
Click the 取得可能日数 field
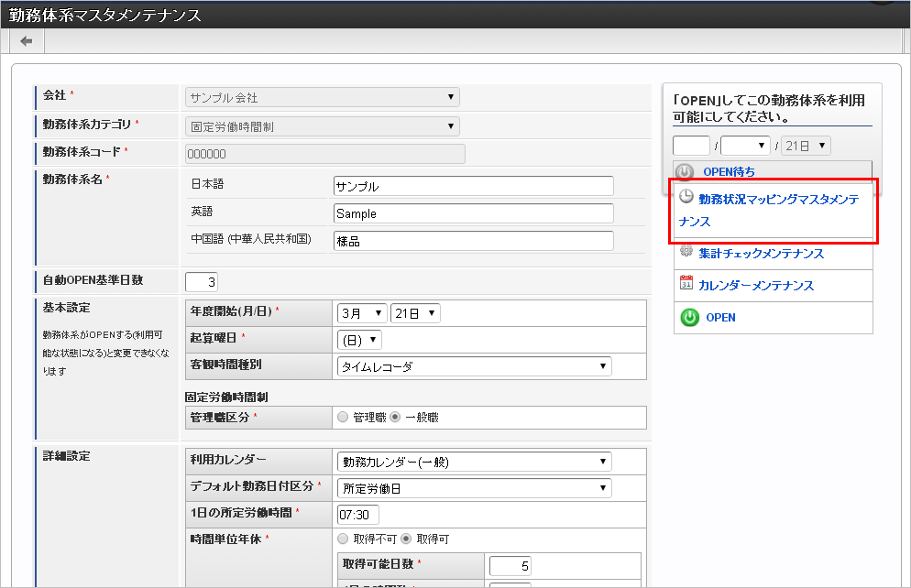coord(510,566)
